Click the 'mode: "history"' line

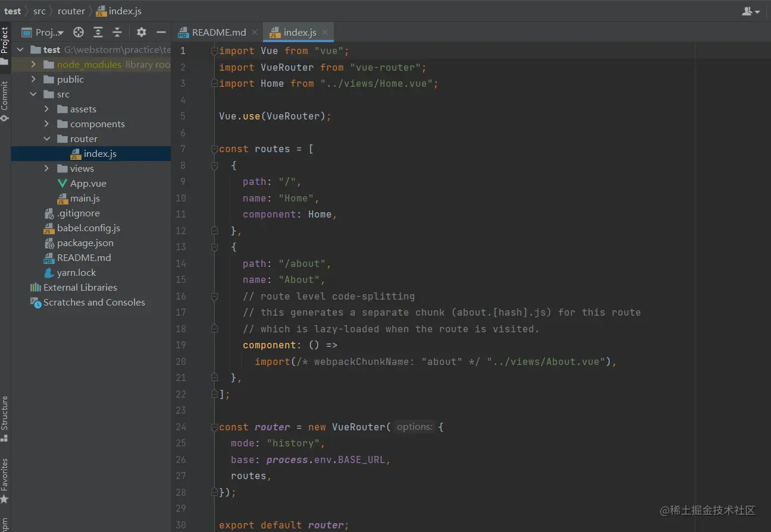pos(278,443)
